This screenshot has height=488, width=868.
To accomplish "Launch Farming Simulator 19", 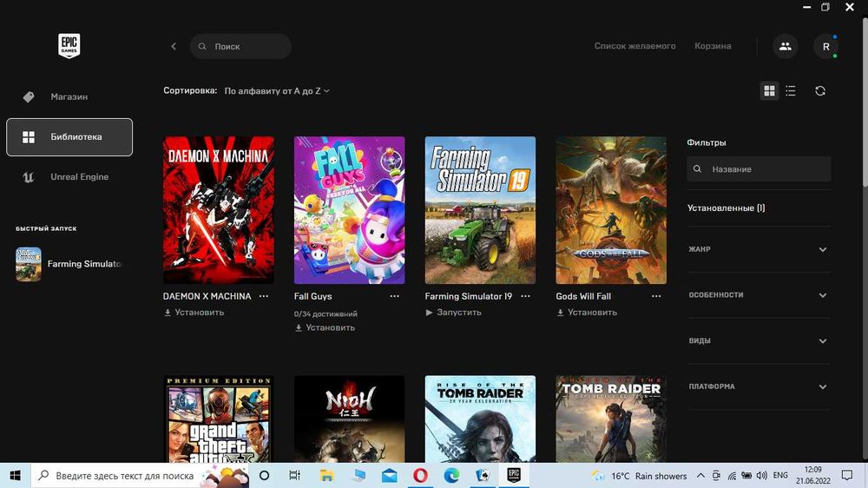I will tap(453, 313).
